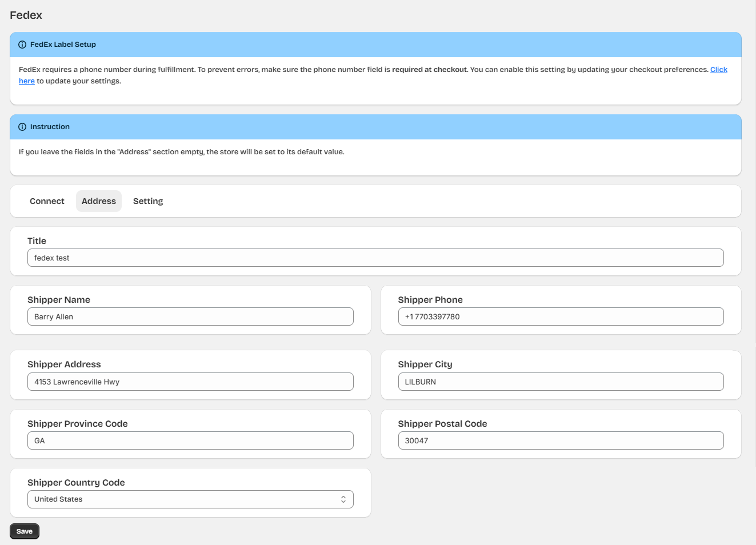The image size is (756, 545).
Task: Focus the Shipper City field showing LILBURN
Action: coord(560,382)
